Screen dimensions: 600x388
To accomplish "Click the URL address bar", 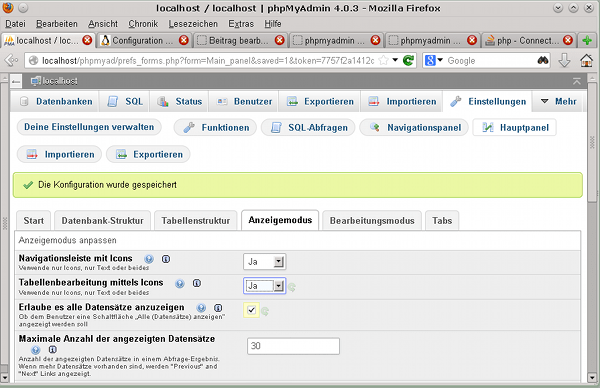I will 207,60.
